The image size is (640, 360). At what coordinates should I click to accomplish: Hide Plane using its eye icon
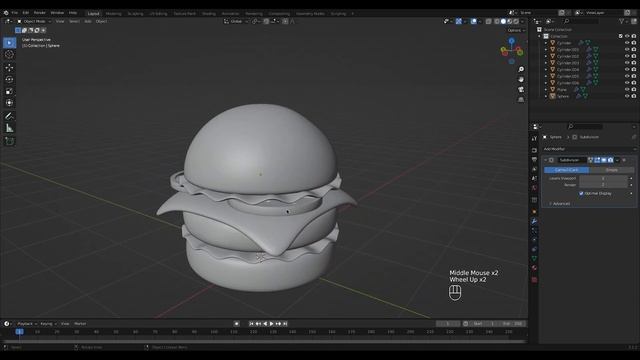pyautogui.click(x=627, y=89)
